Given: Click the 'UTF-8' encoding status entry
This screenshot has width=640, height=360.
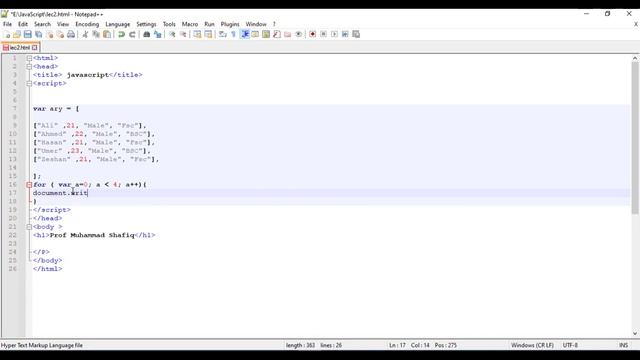Looking at the screenshot, I should (x=570, y=345).
